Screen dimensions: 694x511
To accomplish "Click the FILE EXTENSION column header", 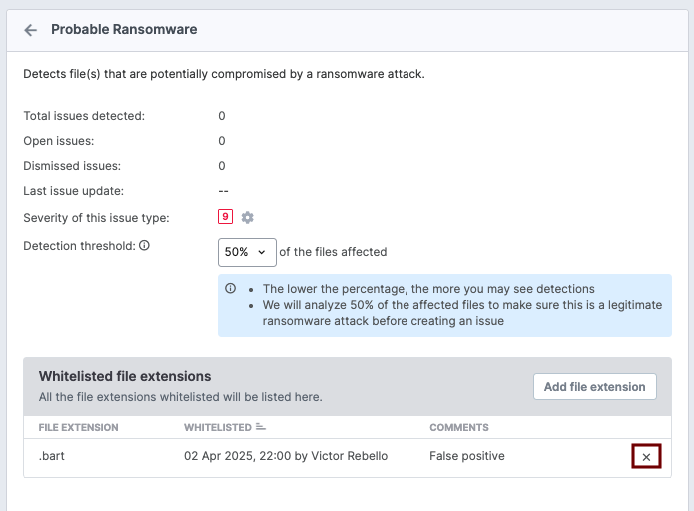I will pos(78,427).
